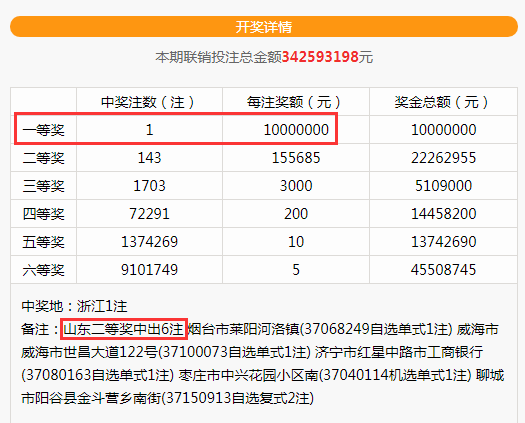Click second prize winning count 143
The image size is (525, 423).
(x=149, y=158)
